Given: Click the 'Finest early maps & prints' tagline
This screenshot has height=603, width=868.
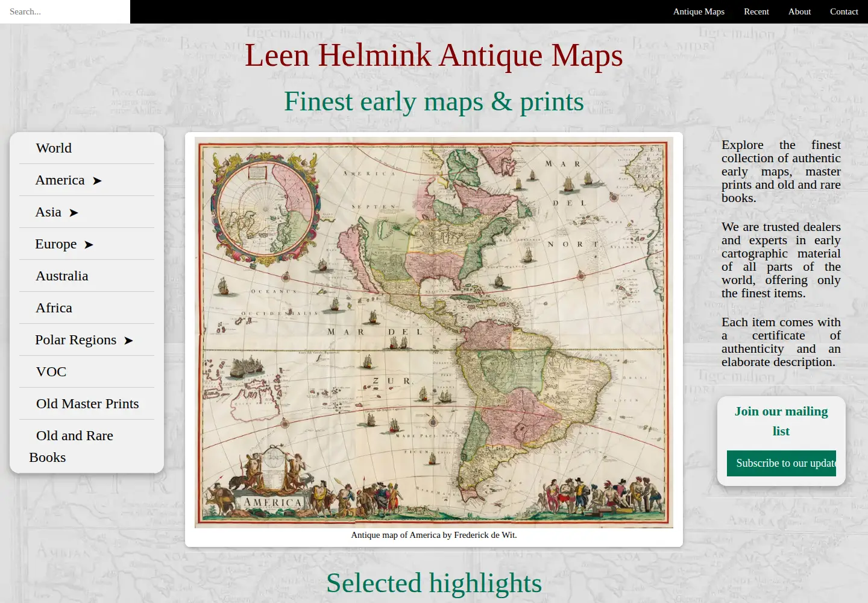Looking at the screenshot, I should coord(434,101).
